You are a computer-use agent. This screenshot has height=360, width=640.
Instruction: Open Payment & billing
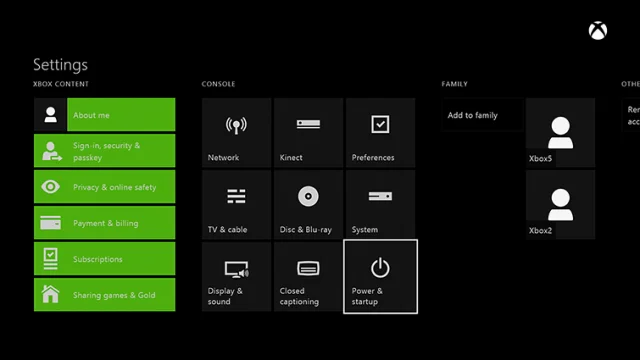tap(104, 223)
